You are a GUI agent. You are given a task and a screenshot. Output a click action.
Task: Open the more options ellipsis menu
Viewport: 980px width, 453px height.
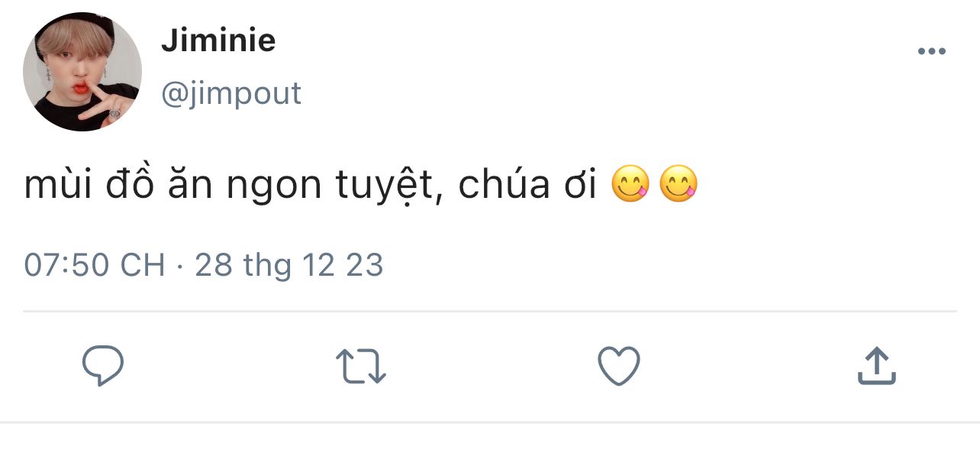click(x=931, y=52)
